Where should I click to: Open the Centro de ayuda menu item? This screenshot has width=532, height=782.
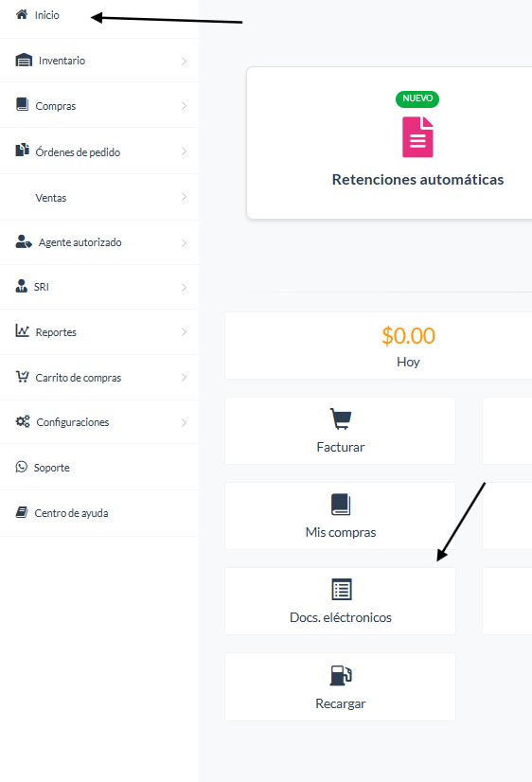point(99,513)
